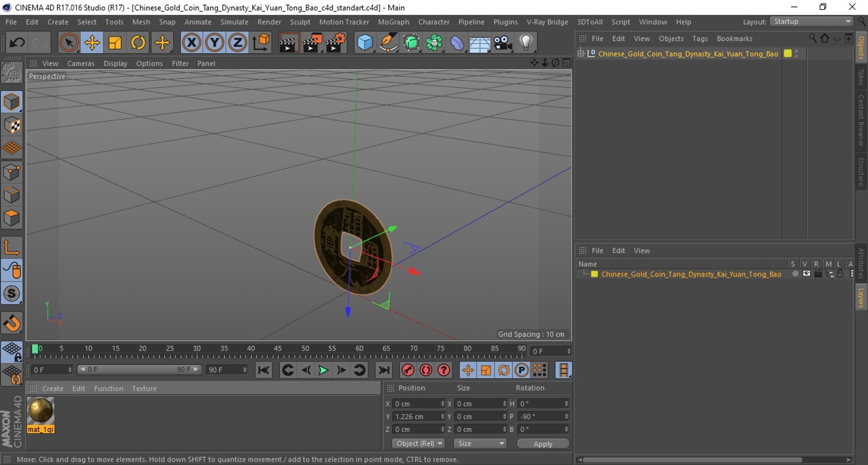Viewport: 868px width, 465px height.
Task: Open the Startup layout dropdown
Action: pyautogui.click(x=812, y=22)
